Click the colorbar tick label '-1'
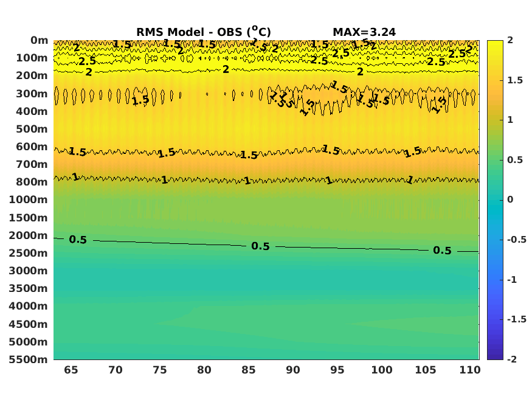532x399 pixels. pos(512,280)
